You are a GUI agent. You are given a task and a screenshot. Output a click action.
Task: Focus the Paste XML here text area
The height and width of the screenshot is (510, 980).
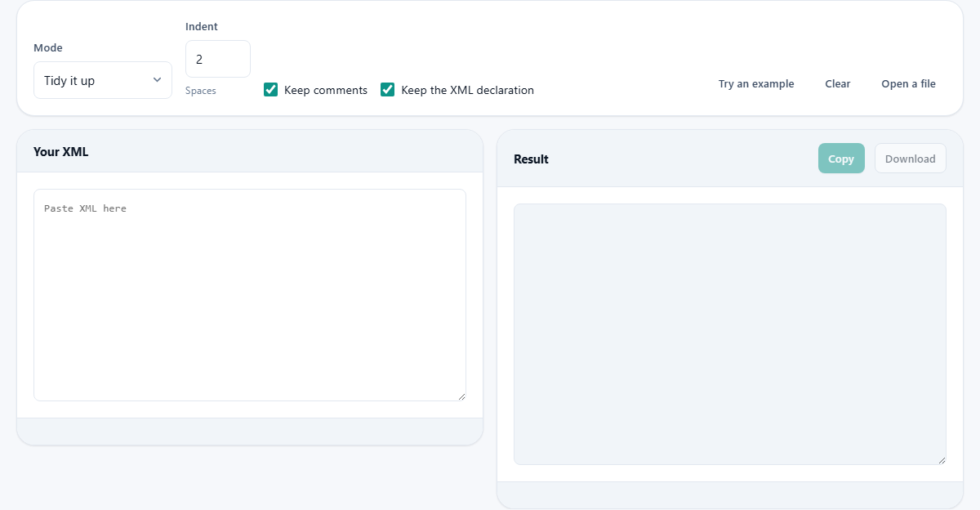[250, 295]
